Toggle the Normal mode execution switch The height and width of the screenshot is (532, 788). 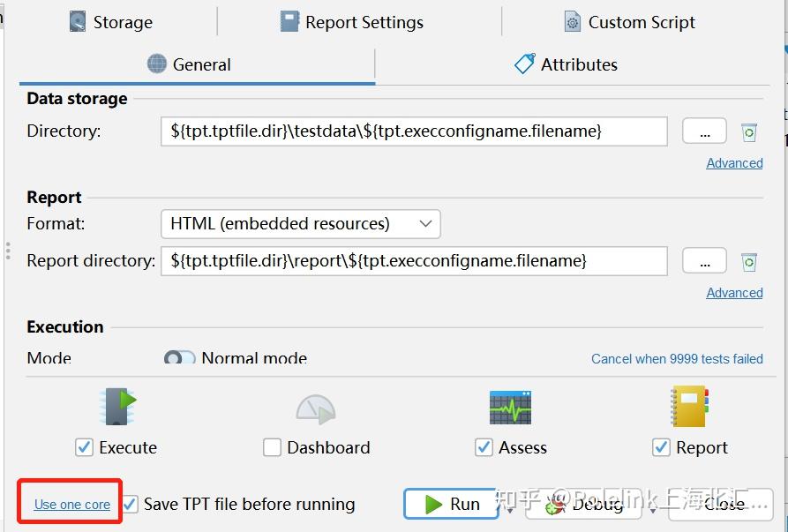coord(179,357)
